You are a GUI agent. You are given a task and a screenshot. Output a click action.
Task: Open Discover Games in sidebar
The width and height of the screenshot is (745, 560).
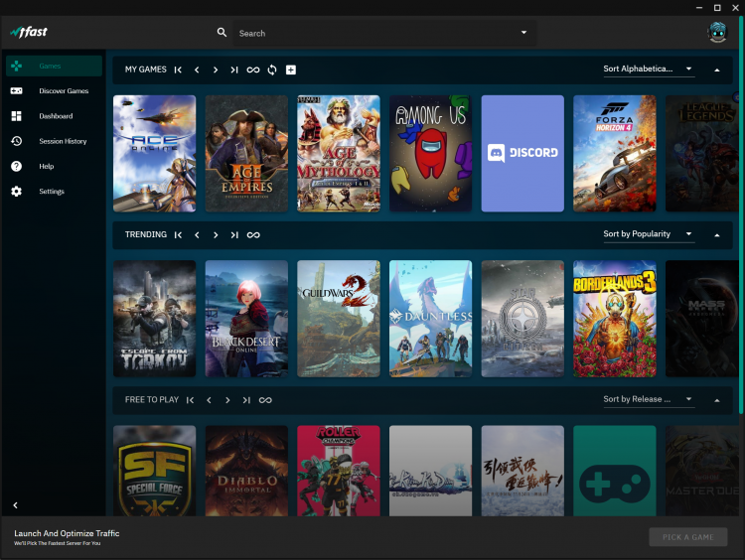[54, 90]
